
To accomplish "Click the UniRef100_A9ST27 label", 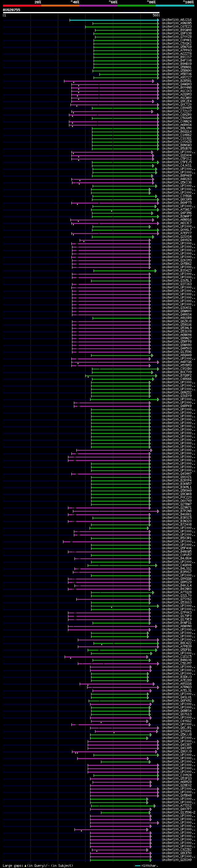I will 177,77.
